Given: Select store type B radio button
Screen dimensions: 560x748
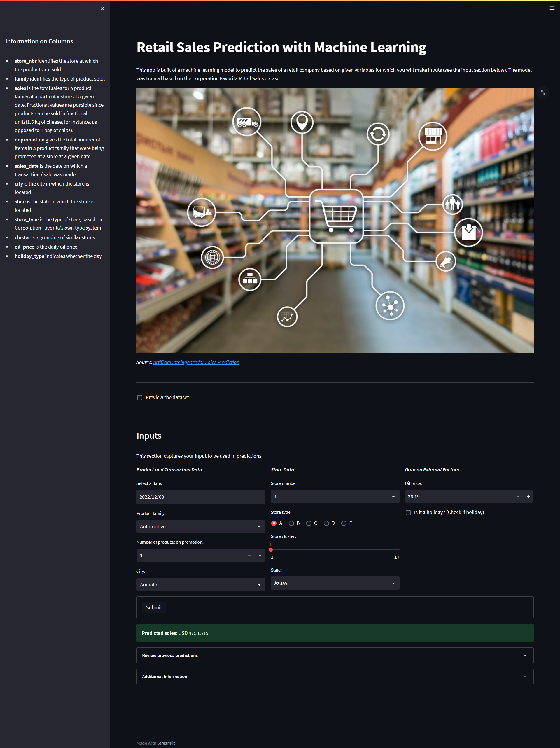Looking at the screenshot, I should pyautogui.click(x=291, y=523).
